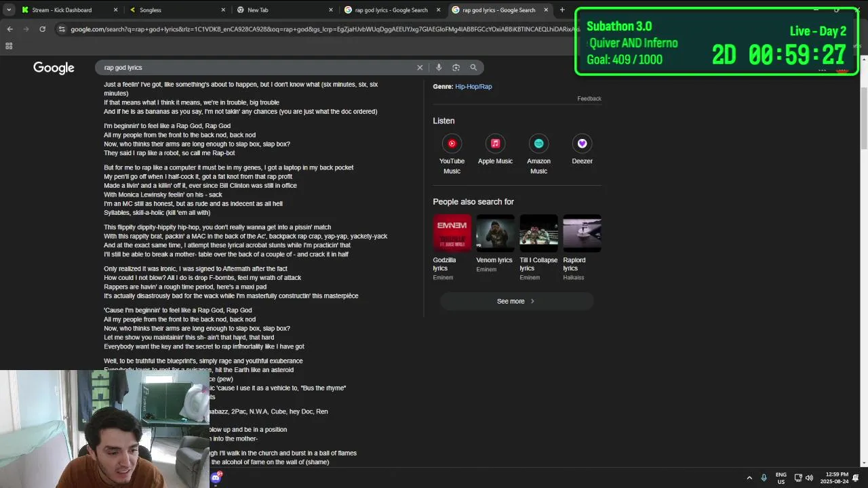Click the Venom lyrics link text
The image size is (868, 488).
coord(494,260)
